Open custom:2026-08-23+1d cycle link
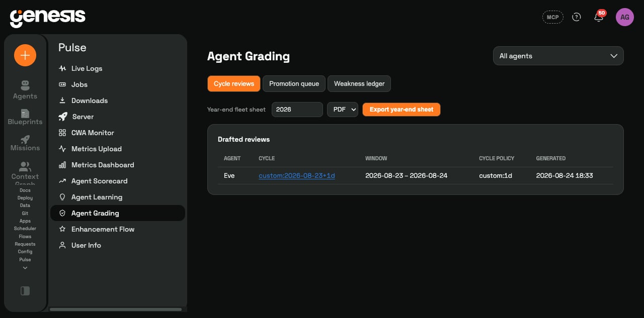 (297, 176)
